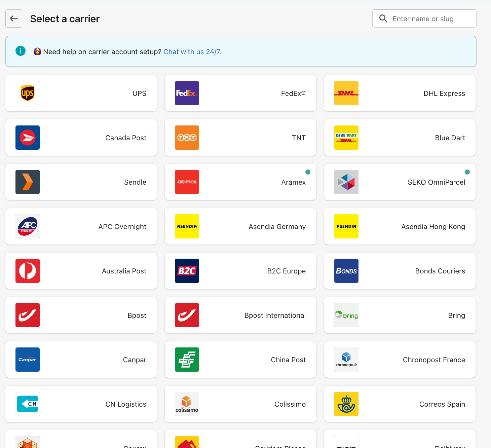Click the Canpar logo icon
Screen dimensions: 491x448
28,360
